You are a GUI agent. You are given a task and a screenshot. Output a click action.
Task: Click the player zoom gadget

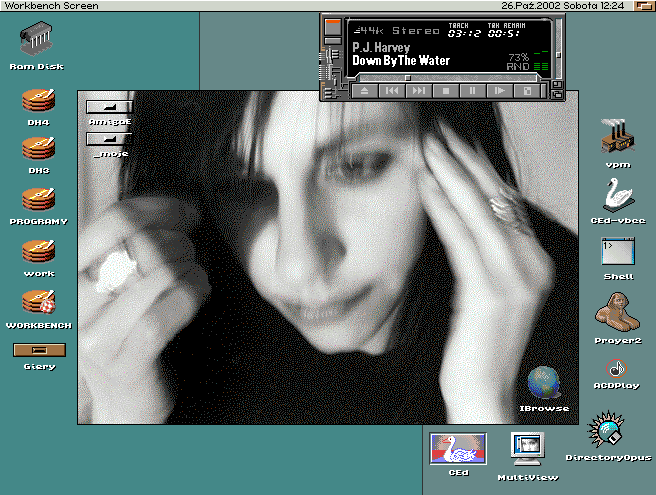pos(557,85)
